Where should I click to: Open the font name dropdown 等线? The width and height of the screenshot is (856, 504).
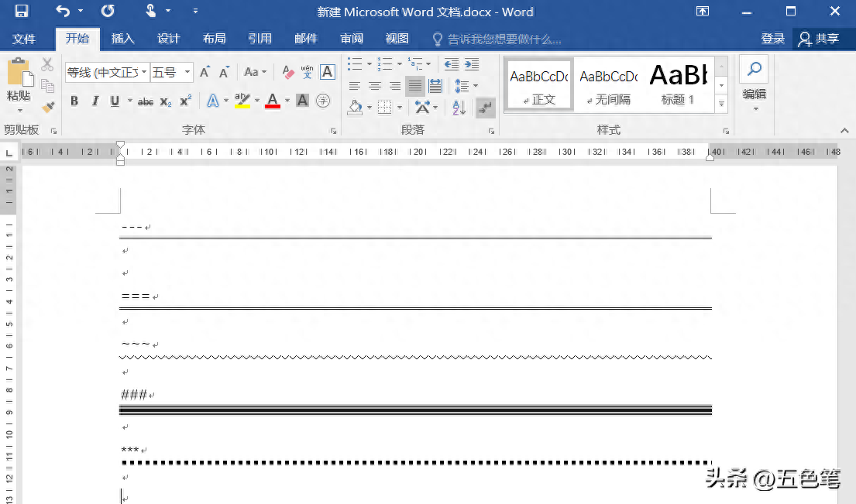coord(107,73)
